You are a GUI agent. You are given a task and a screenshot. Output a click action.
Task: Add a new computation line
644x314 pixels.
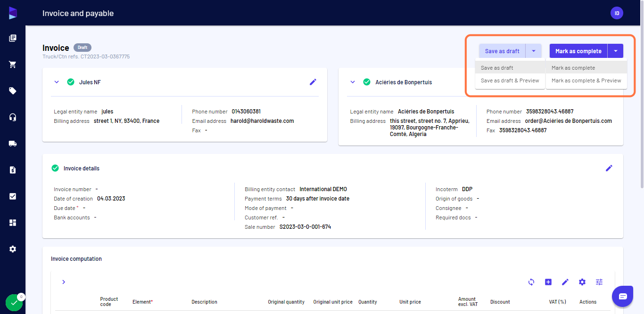[x=548, y=282]
